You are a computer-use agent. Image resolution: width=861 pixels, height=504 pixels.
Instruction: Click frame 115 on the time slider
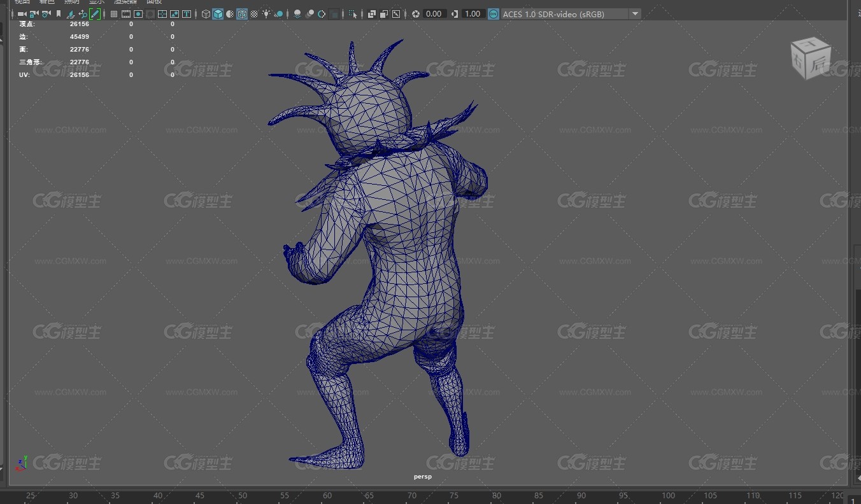(x=795, y=496)
